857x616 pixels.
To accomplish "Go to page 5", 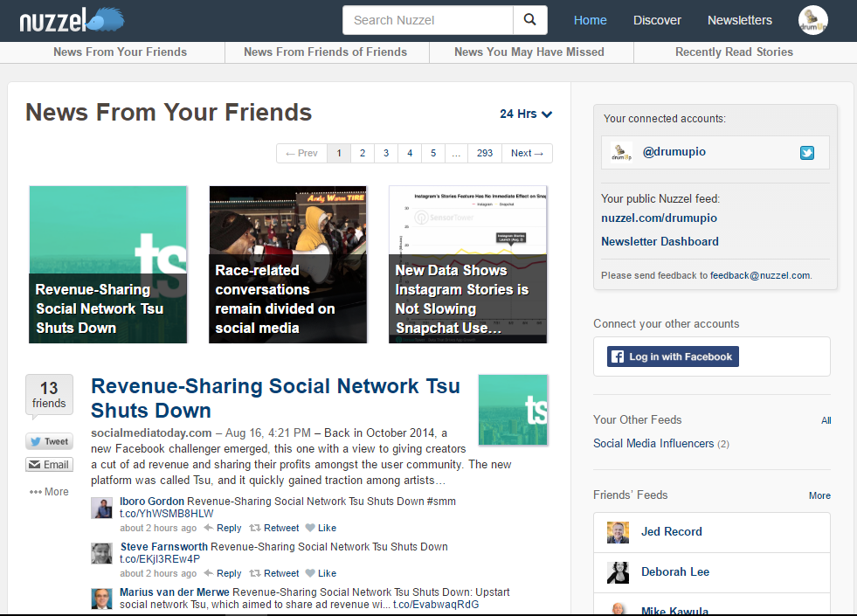I will (433, 153).
